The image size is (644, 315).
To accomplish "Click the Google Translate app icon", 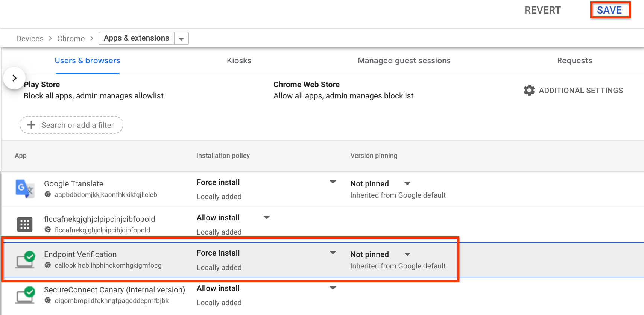I will coord(25,189).
